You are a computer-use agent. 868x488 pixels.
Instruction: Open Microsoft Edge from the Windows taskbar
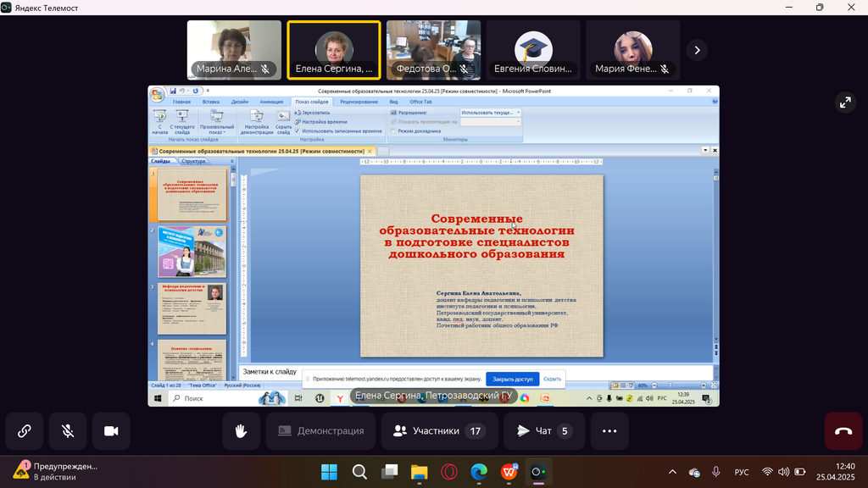479,472
